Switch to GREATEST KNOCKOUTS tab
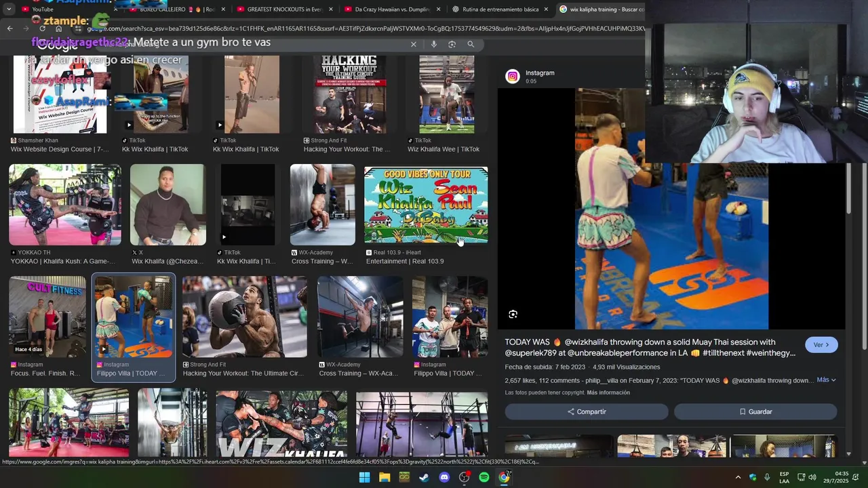This screenshot has width=868, height=488. tap(285, 9)
